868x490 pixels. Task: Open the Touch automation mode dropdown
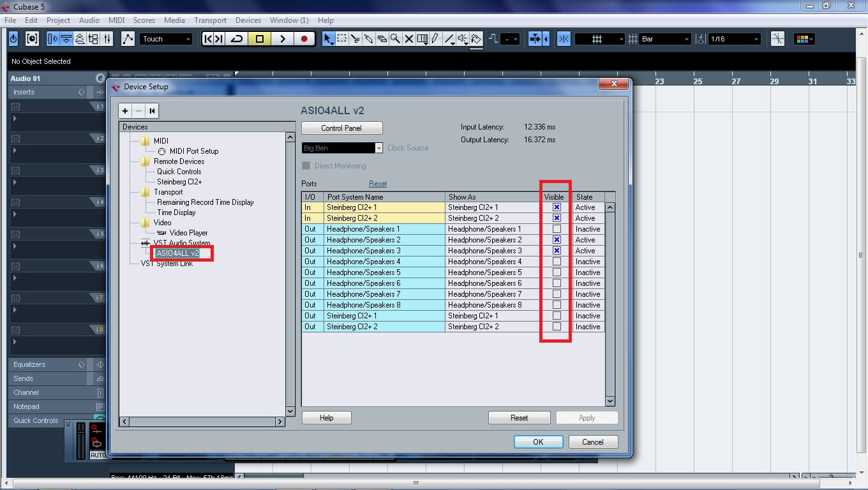point(188,38)
